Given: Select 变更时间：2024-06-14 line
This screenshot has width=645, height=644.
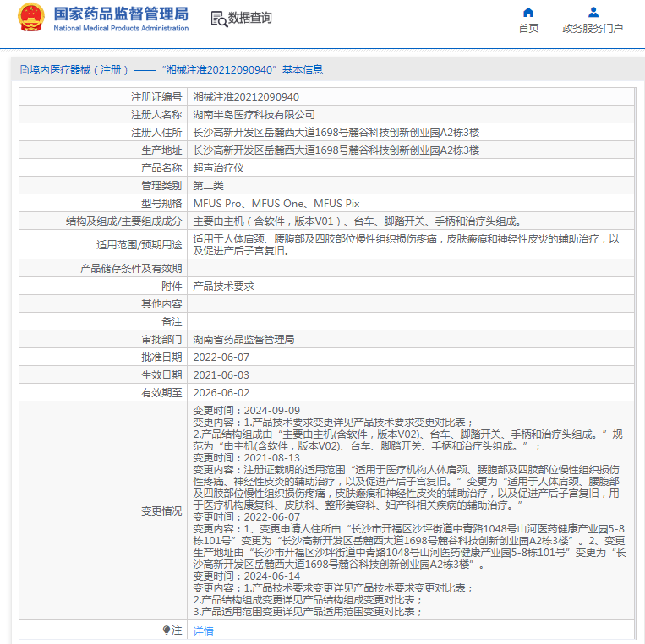Looking at the screenshot, I should point(246,576).
